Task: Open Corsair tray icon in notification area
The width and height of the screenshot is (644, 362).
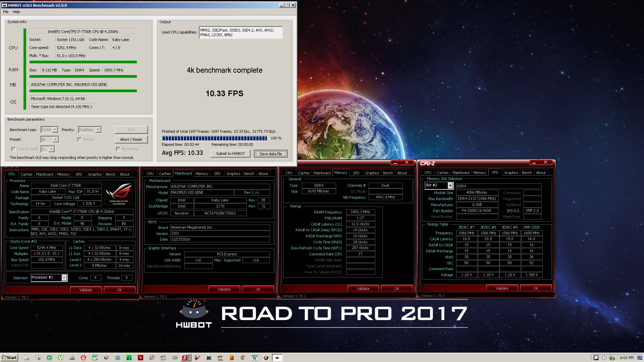Action: pos(596,358)
